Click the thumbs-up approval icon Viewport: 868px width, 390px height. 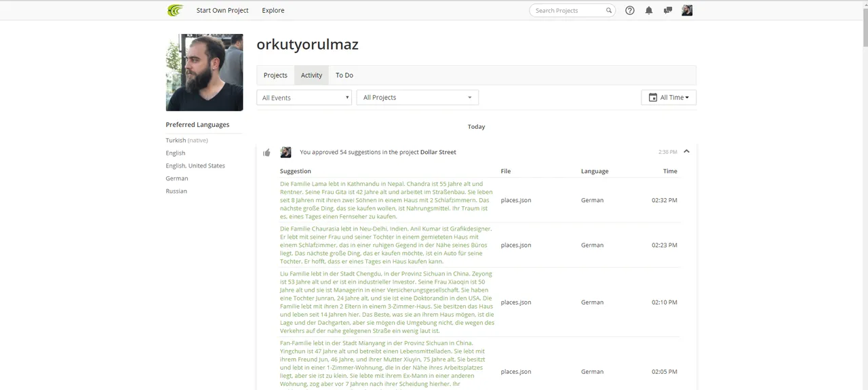[x=267, y=153]
